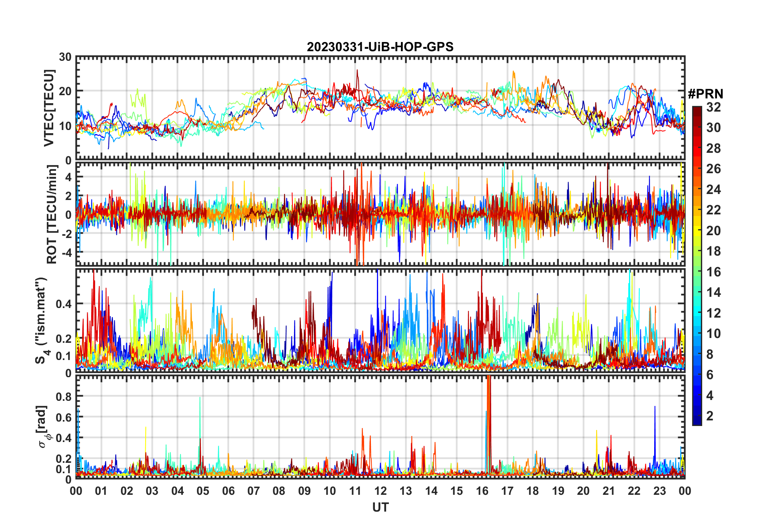Select the VTEC[TECU] y-axis label
The image size is (761, 532).
pos(49,108)
